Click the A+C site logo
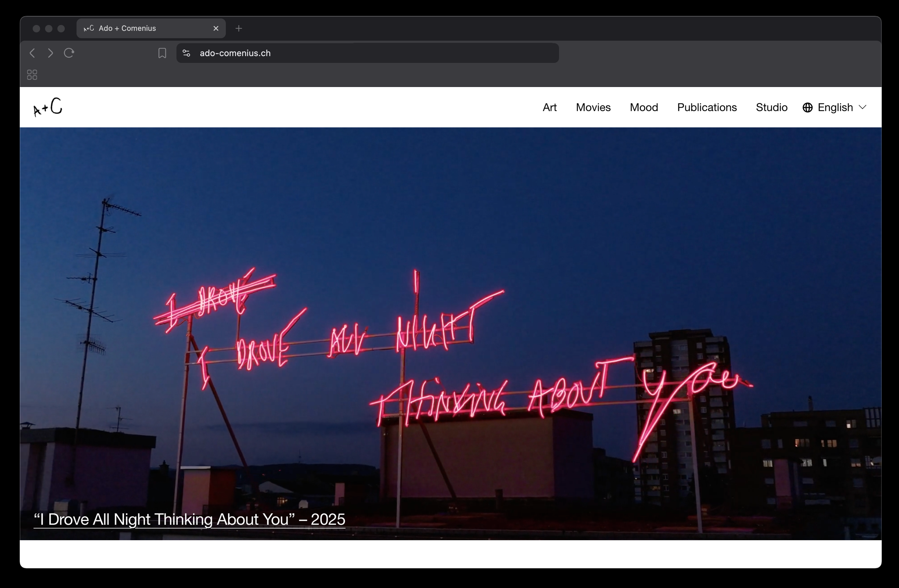899x588 pixels. click(47, 107)
